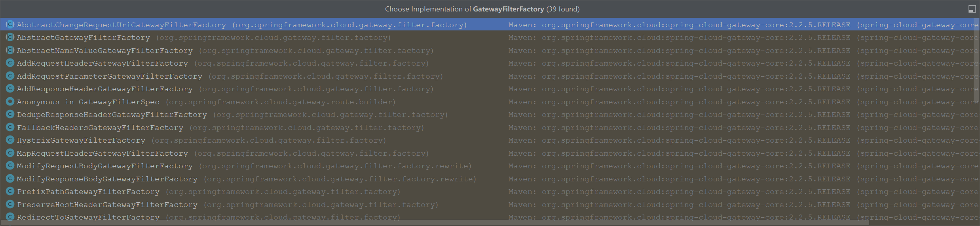Select PreserveHostHeaderGatewayFilterFactory entry

coord(488,205)
